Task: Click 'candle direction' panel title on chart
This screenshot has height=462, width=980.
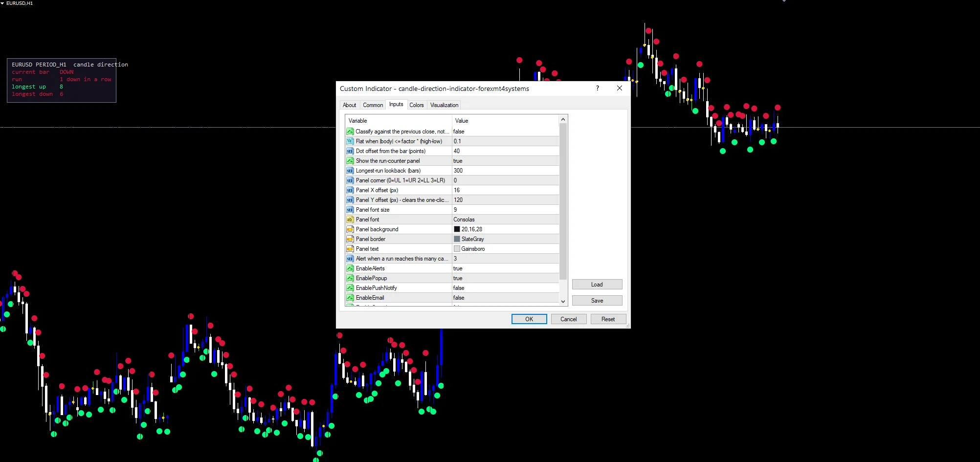Action: 101,65
